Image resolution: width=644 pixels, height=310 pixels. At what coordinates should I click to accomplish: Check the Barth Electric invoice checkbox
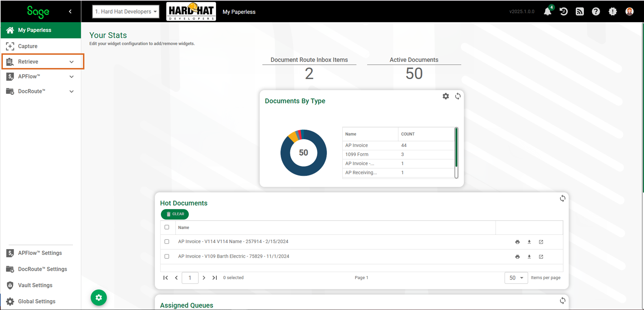pos(167,256)
